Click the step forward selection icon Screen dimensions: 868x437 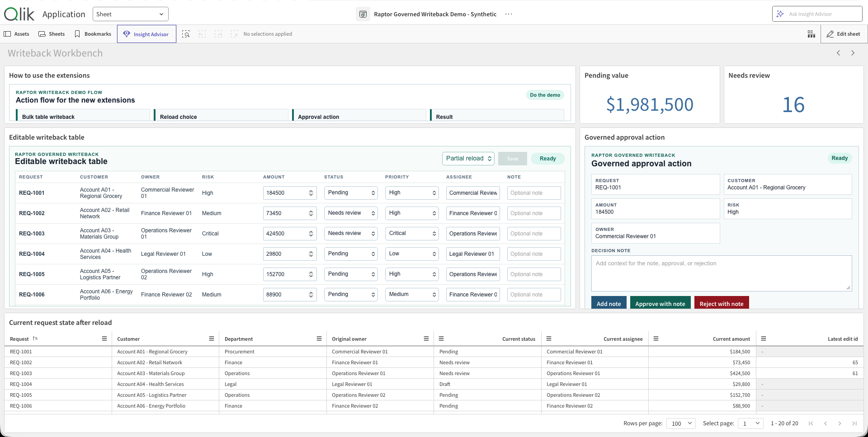(x=218, y=34)
